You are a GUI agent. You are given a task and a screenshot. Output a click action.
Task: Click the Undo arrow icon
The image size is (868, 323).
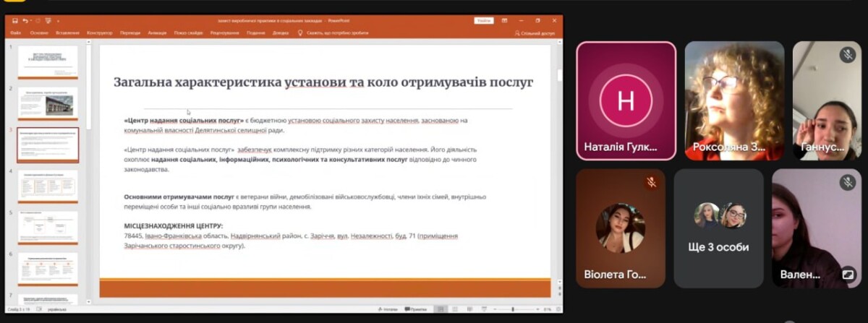(25, 21)
